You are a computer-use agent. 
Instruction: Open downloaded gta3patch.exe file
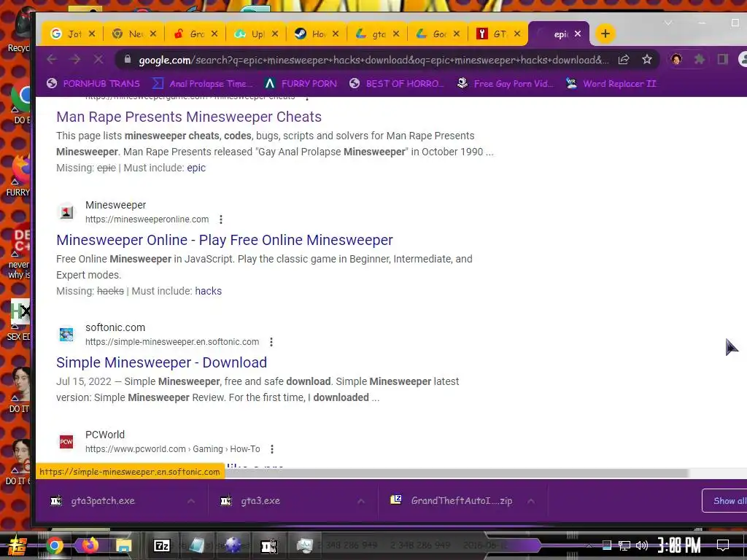(x=103, y=501)
